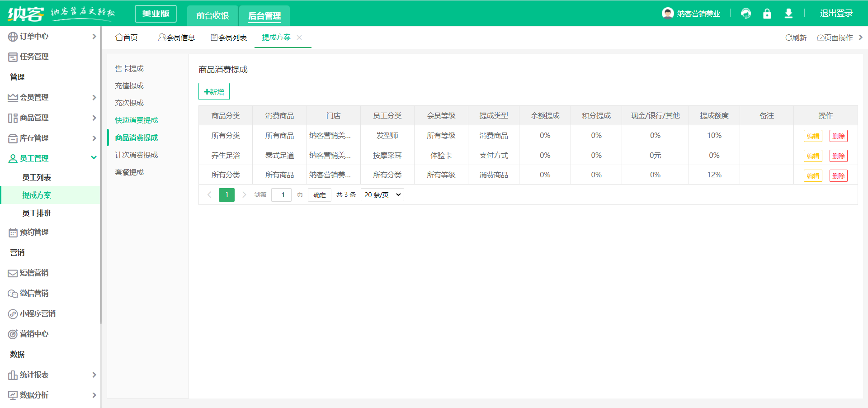Collapse 员工管理 chevron

(94, 158)
